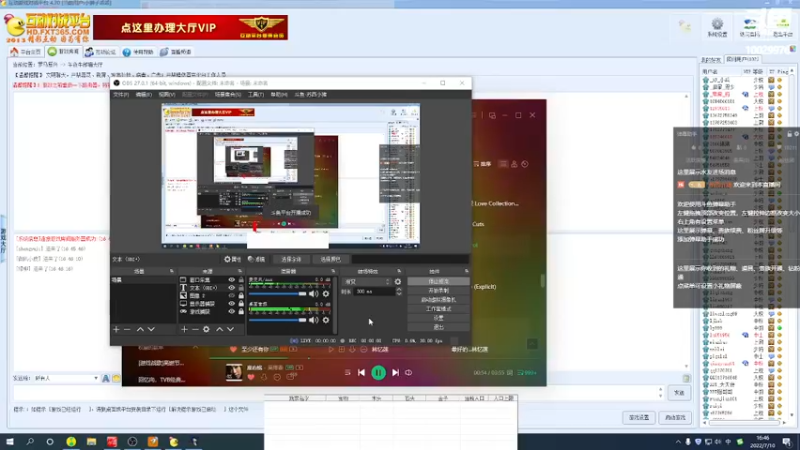Toggle lock on 窗口采集 source
Viewport: 800px width, 450px height.
pyautogui.click(x=241, y=280)
